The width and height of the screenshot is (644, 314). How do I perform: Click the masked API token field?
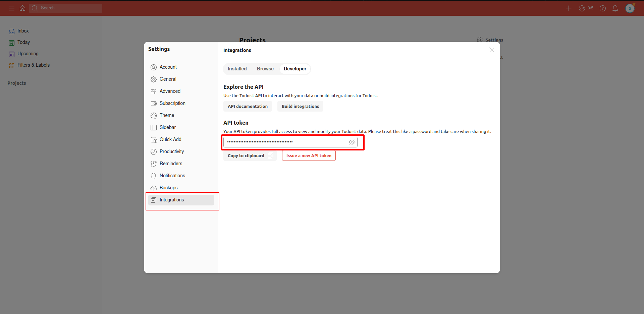tap(290, 142)
